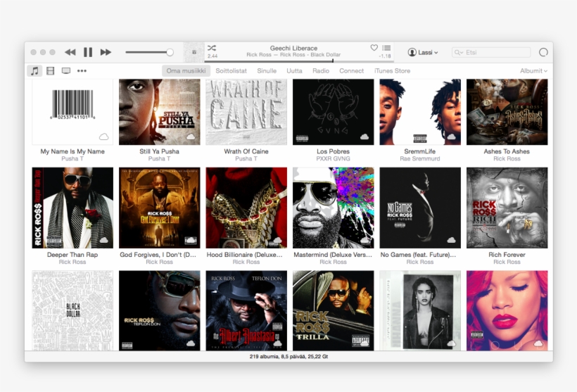Open the Up Next list icon
Image resolution: width=577 pixels, height=392 pixels.
(x=386, y=48)
